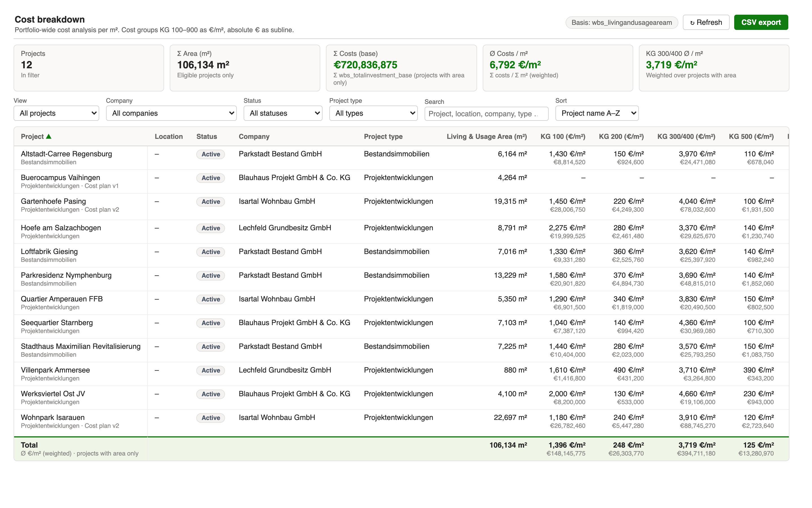Open project Gartenhoefe Pasing

coord(53,201)
